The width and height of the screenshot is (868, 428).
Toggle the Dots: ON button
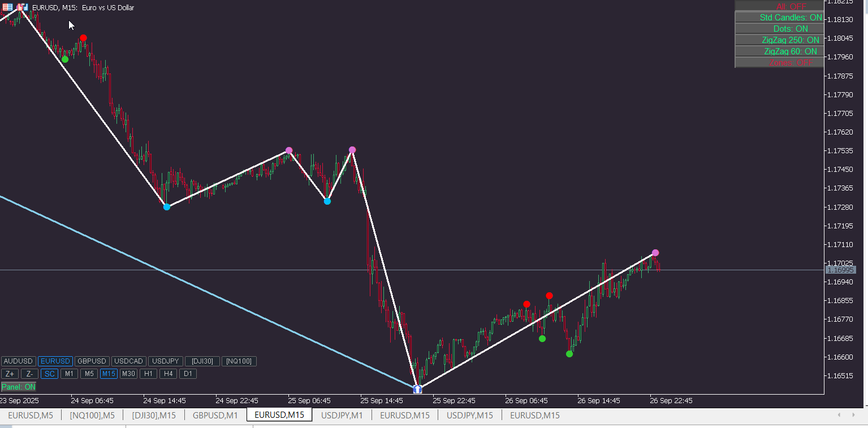[779, 29]
